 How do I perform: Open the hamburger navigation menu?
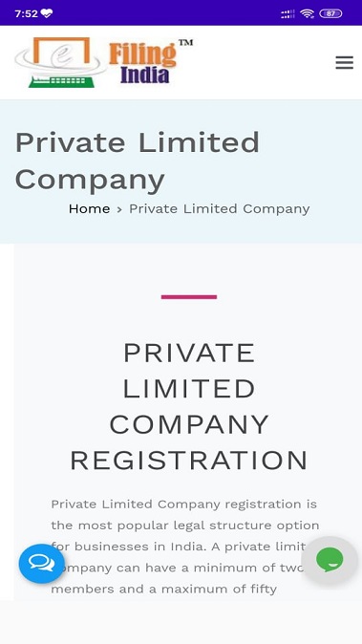pyautogui.click(x=344, y=63)
